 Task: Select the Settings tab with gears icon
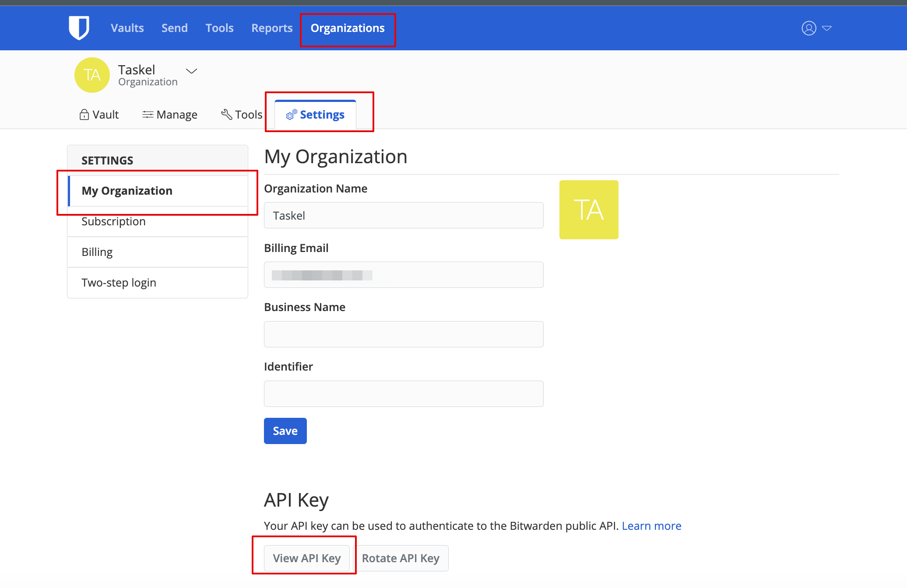(315, 115)
